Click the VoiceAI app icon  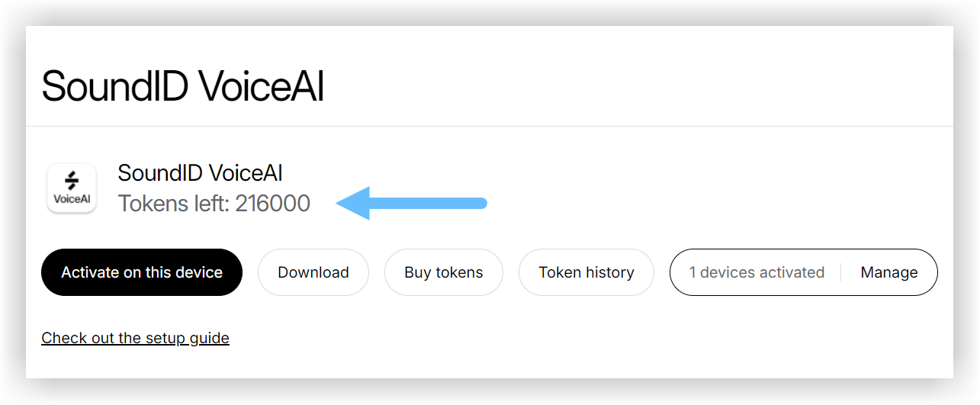tap(72, 188)
